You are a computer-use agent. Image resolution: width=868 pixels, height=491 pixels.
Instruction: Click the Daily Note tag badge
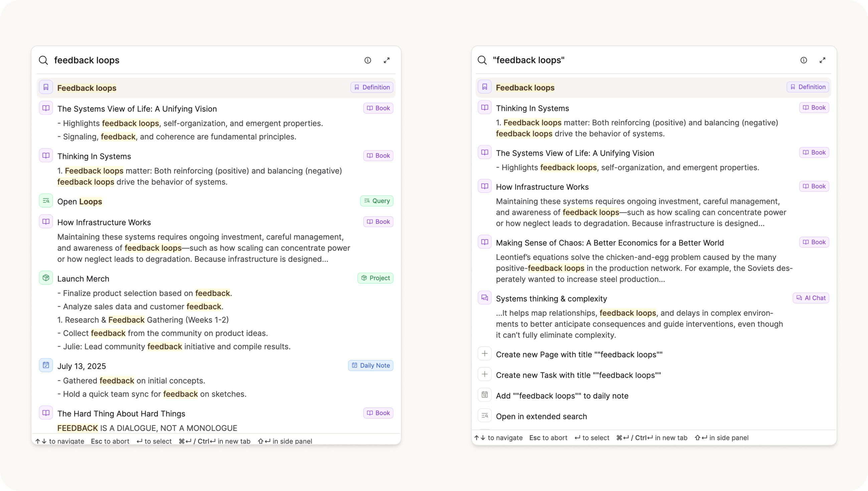(371, 365)
